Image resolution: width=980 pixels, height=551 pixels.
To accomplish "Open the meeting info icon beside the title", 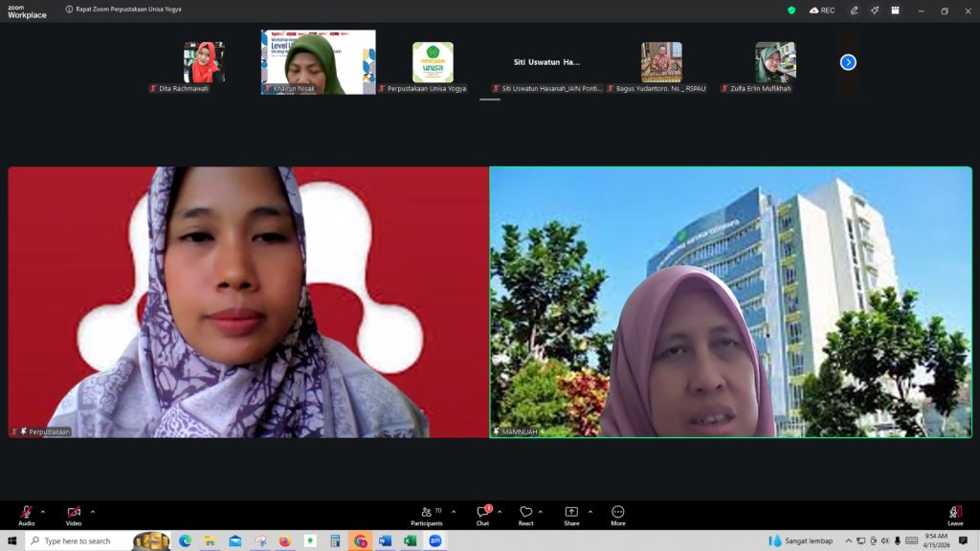I will 69,10.
